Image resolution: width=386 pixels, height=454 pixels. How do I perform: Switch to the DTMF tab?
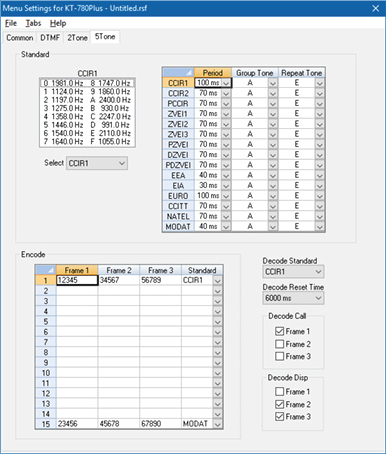(x=50, y=38)
